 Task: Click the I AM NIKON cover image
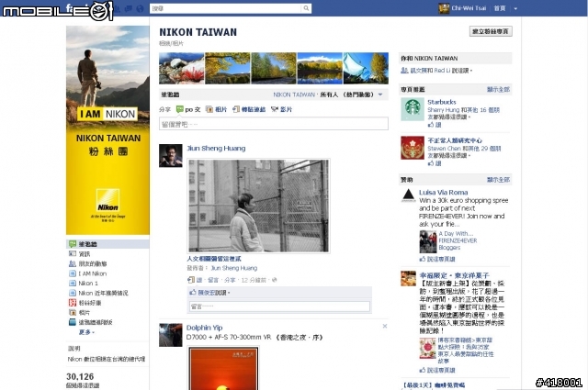point(107,130)
